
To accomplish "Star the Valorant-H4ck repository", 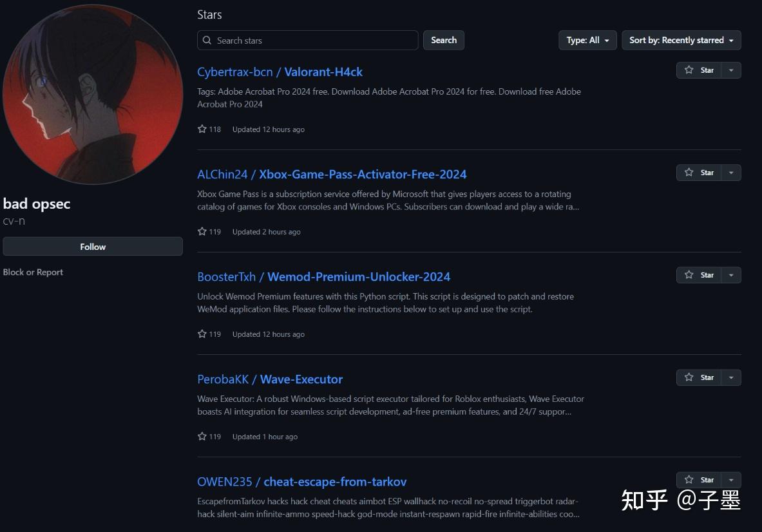I will tap(699, 70).
